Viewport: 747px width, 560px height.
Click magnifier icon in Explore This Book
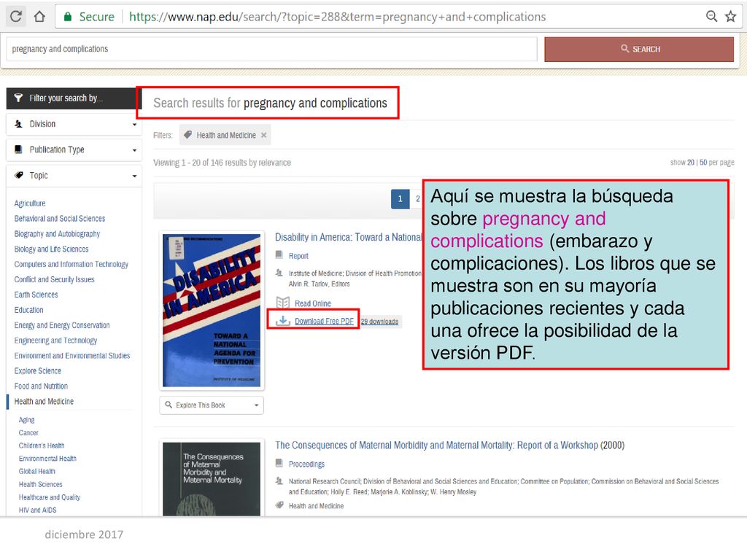tap(169, 405)
